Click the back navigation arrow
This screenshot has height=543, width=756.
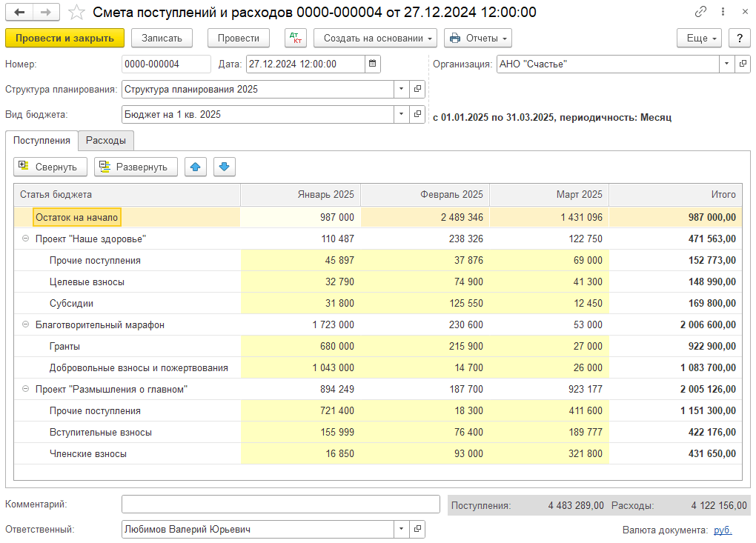19,13
